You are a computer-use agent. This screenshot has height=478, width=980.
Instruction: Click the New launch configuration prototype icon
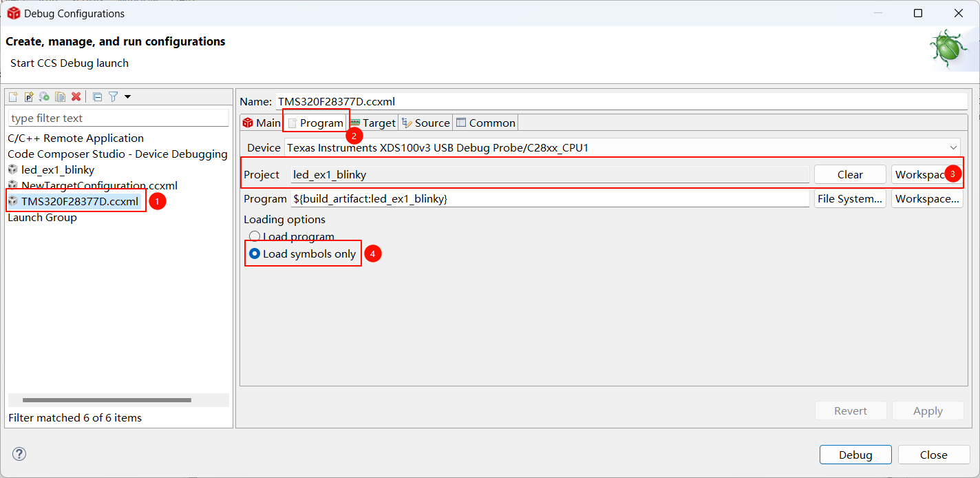point(29,97)
